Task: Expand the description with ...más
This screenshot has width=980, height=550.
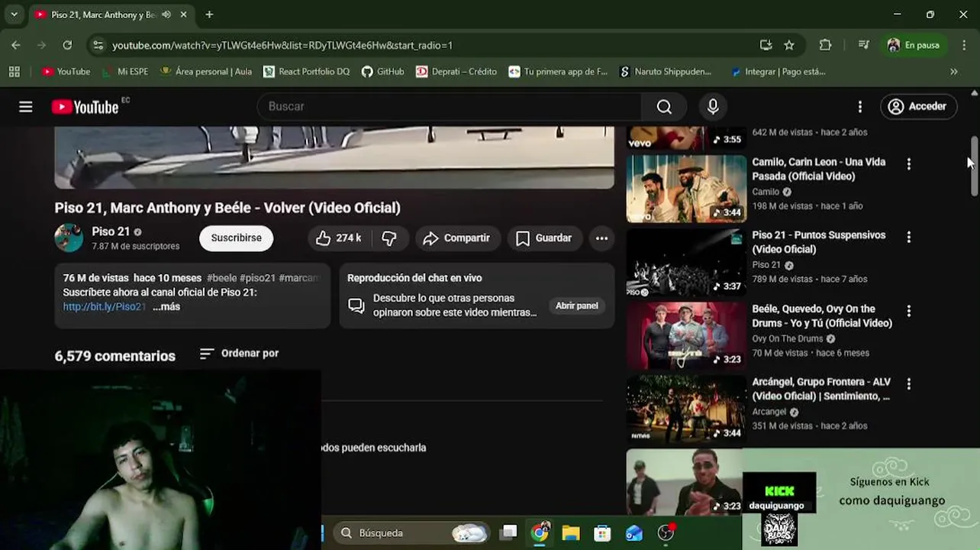Action: pyautogui.click(x=166, y=307)
